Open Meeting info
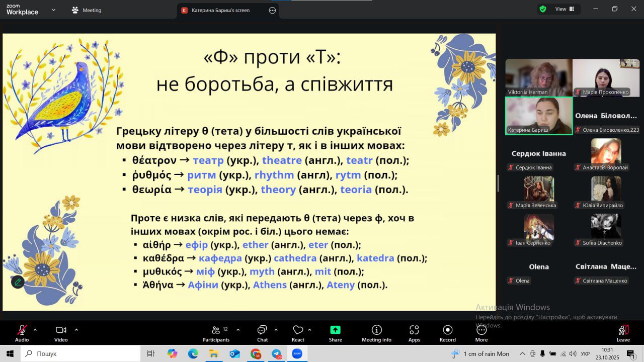Viewport: 644px width, 362px height. tap(376, 333)
